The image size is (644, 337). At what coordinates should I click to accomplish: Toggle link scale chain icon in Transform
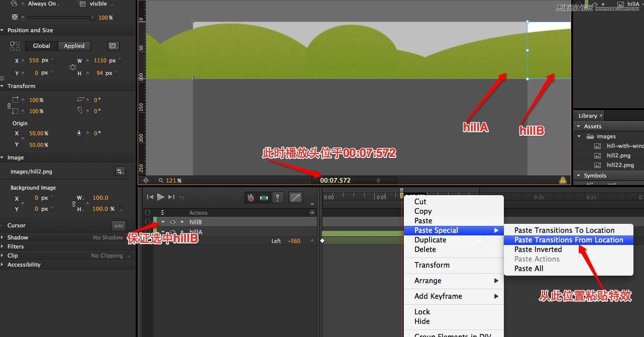pyautogui.click(x=9, y=106)
